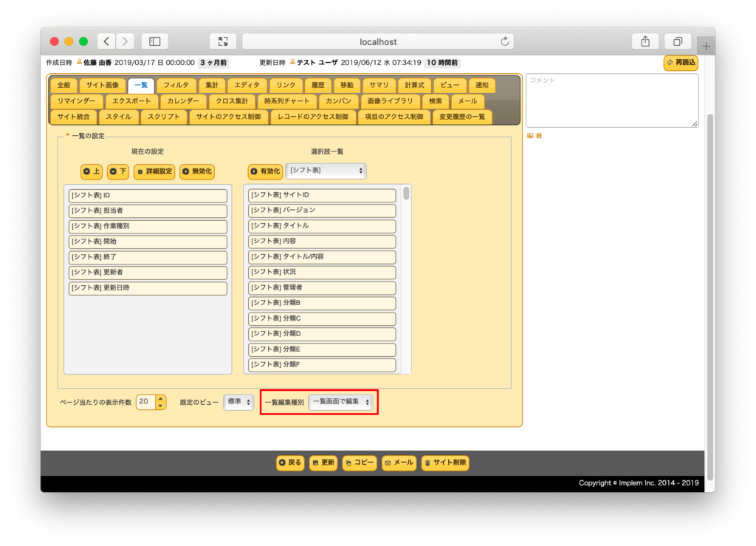756x546 pixels.
Task: Open the リンク tab
Action: click(286, 86)
